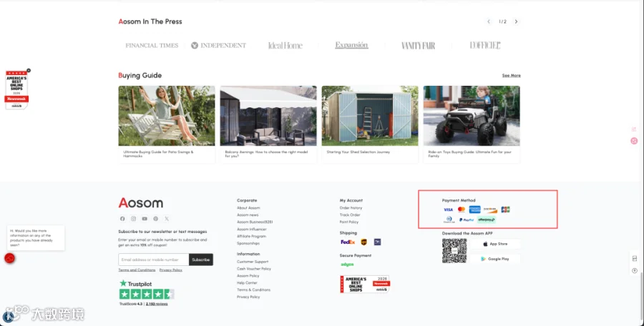Click the Trustpilot logo
Image resolution: width=644 pixels, height=326 pixels.
(135, 284)
